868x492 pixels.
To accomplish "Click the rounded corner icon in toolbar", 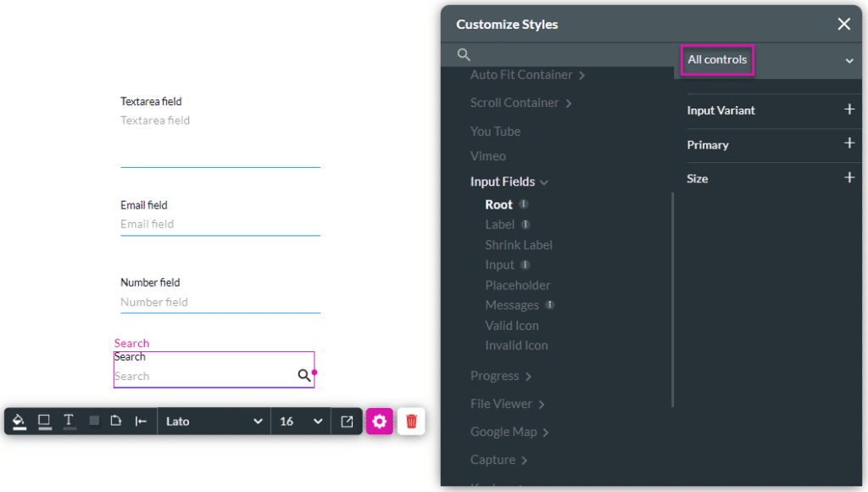I will 116,422.
